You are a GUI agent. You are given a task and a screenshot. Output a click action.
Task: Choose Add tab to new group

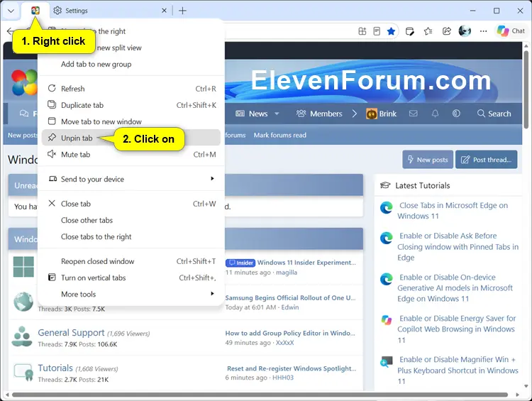tap(131, 64)
